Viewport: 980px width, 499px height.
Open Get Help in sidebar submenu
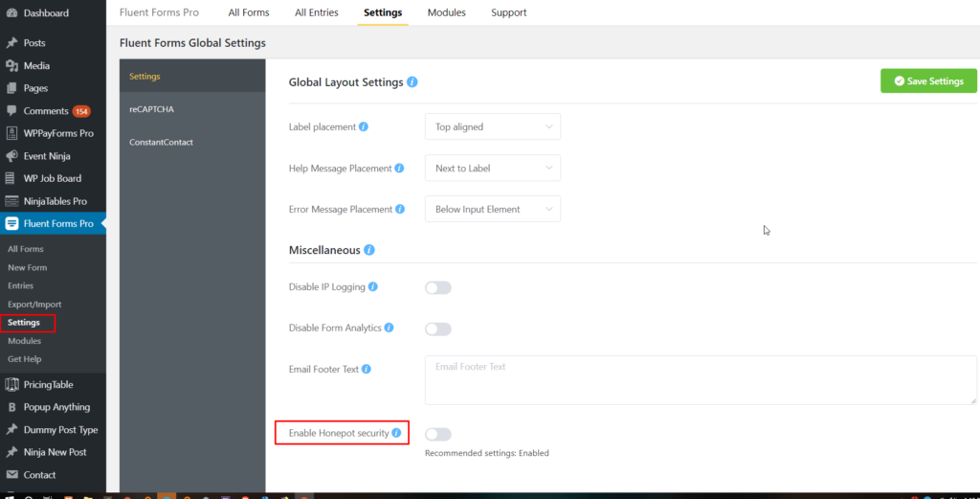[x=24, y=359]
